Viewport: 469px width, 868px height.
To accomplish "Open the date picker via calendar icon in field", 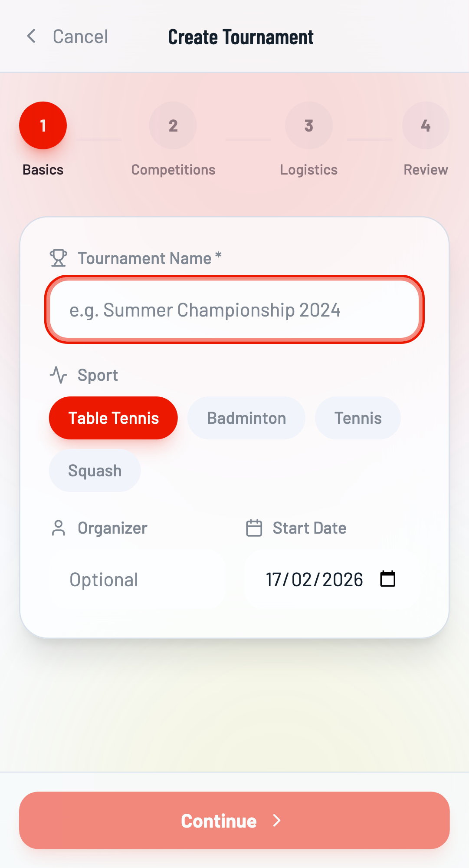I will click(387, 579).
